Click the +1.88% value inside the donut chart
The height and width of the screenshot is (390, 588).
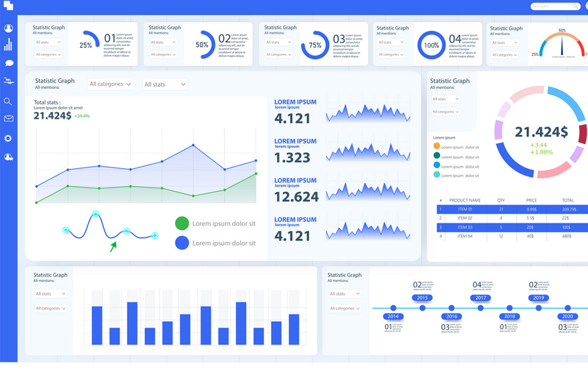click(541, 152)
